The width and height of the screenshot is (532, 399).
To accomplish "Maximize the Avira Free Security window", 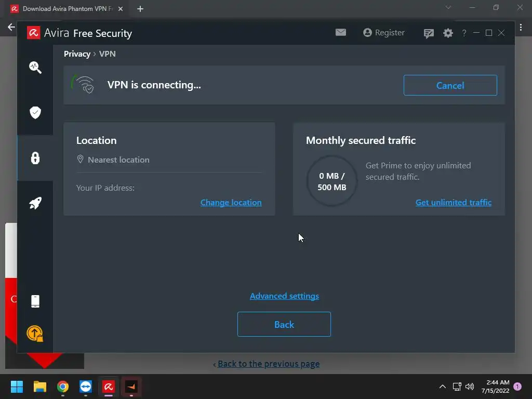I will (x=488, y=33).
